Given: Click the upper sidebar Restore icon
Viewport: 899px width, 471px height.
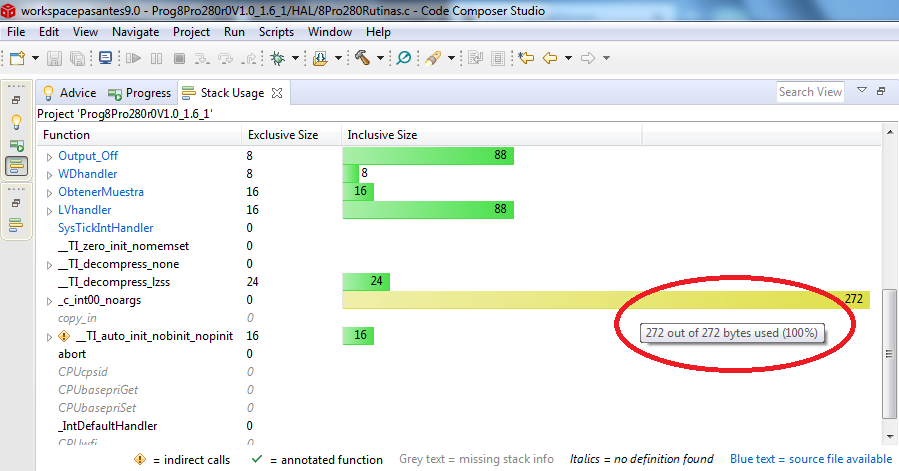Looking at the screenshot, I should (x=16, y=100).
